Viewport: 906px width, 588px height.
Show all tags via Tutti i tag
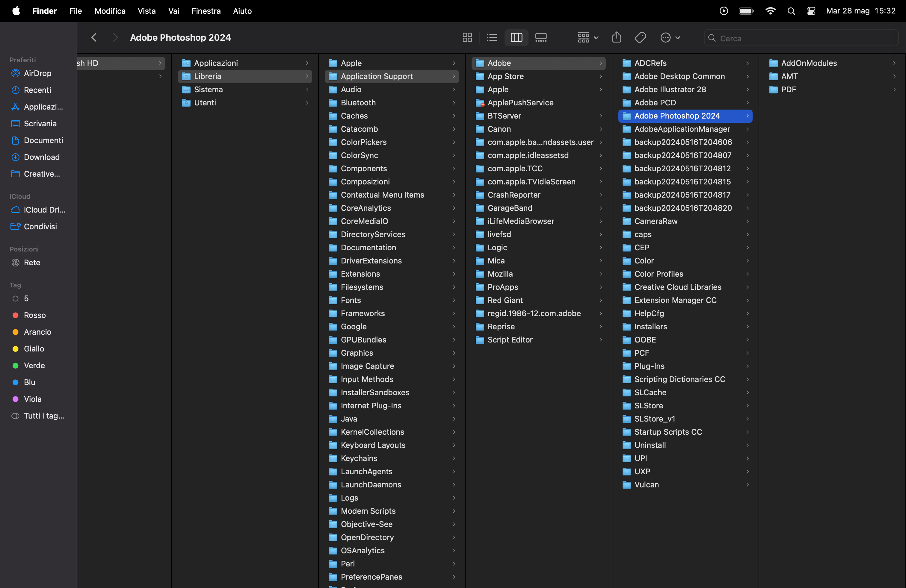(37, 416)
